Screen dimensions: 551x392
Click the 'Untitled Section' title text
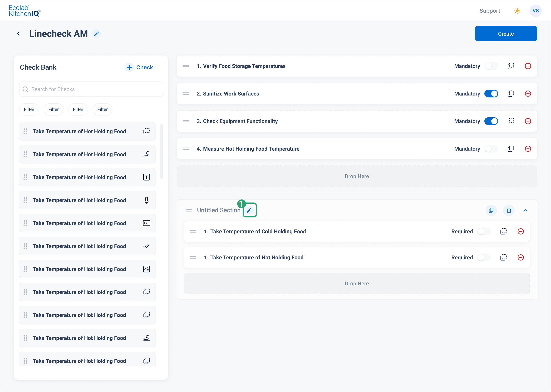(218, 210)
